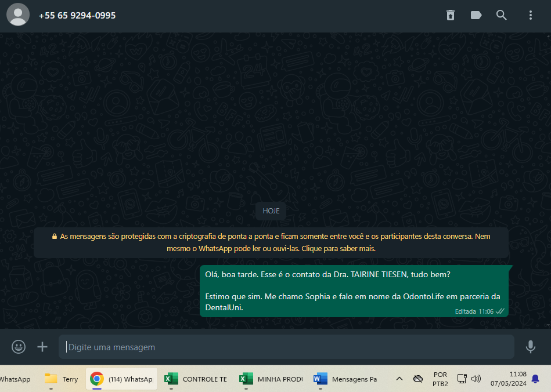Click the +55 65 9294-0995 contact name
551x392 pixels.
point(77,16)
